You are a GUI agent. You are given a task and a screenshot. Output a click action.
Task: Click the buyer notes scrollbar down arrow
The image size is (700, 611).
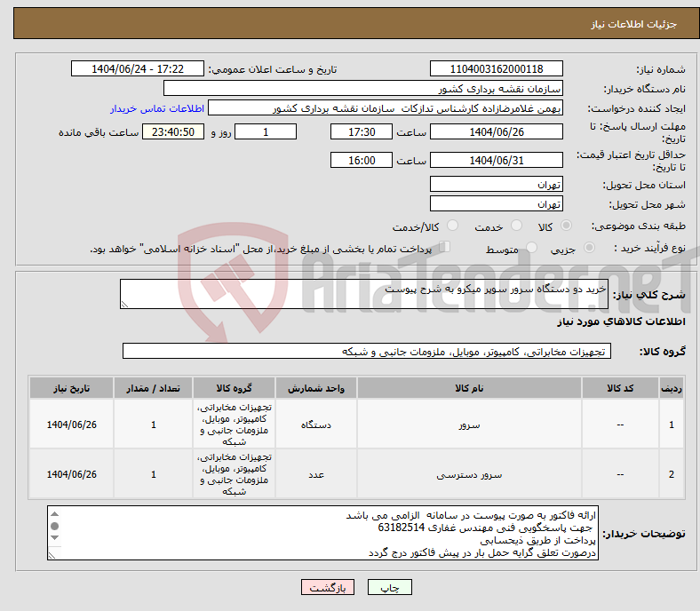pyautogui.click(x=54, y=538)
